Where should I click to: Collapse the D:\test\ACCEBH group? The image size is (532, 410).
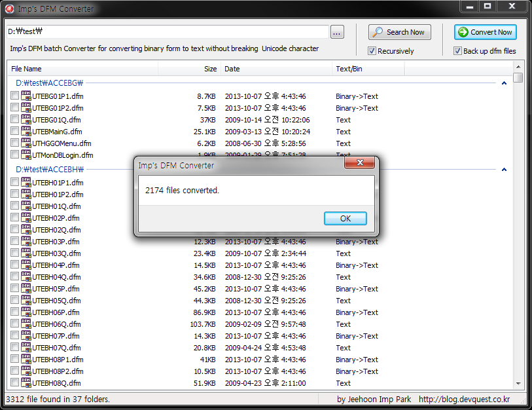click(x=503, y=169)
